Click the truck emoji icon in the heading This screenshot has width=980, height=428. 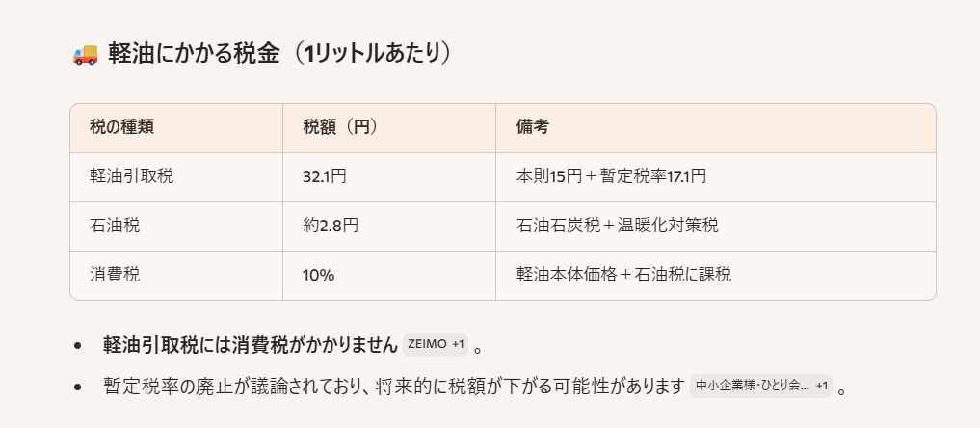pyautogui.click(x=85, y=55)
